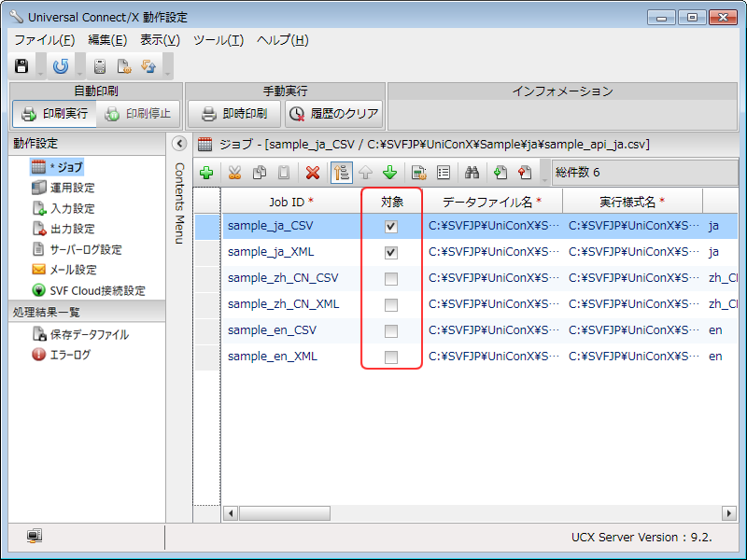
Task: Open search with the binoculars icon
Action: (472, 173)
